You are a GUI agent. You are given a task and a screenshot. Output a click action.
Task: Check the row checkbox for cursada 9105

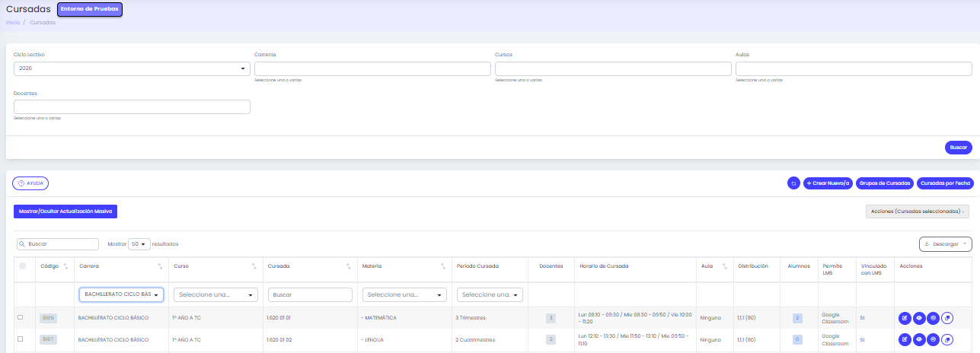click(21, 317)
